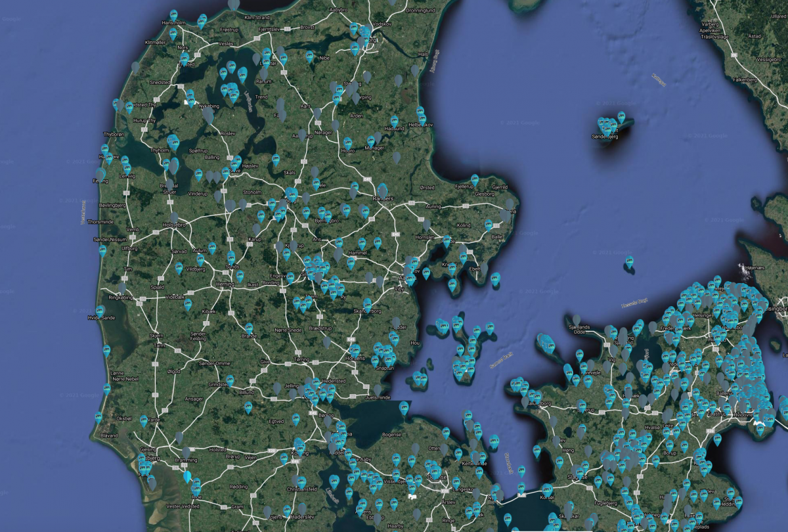Open the grey marker above Juelsminde

coord(378,389)
